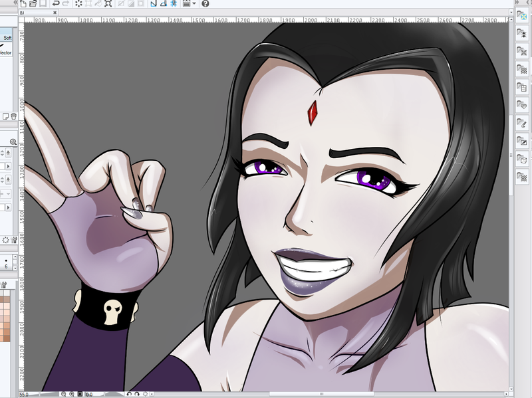
Task: Open the fourth material folder with checker pattern
Action: tap(522, 69)
